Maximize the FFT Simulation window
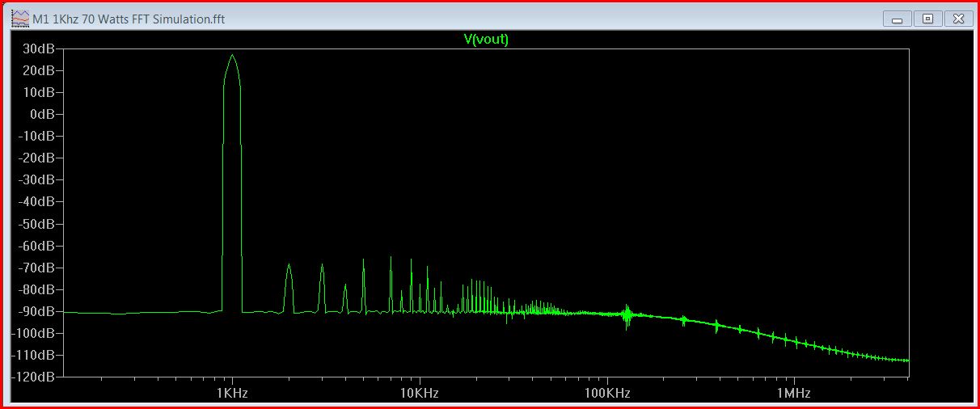This screenshot has height=409, width=980. [x=927, y=18]
